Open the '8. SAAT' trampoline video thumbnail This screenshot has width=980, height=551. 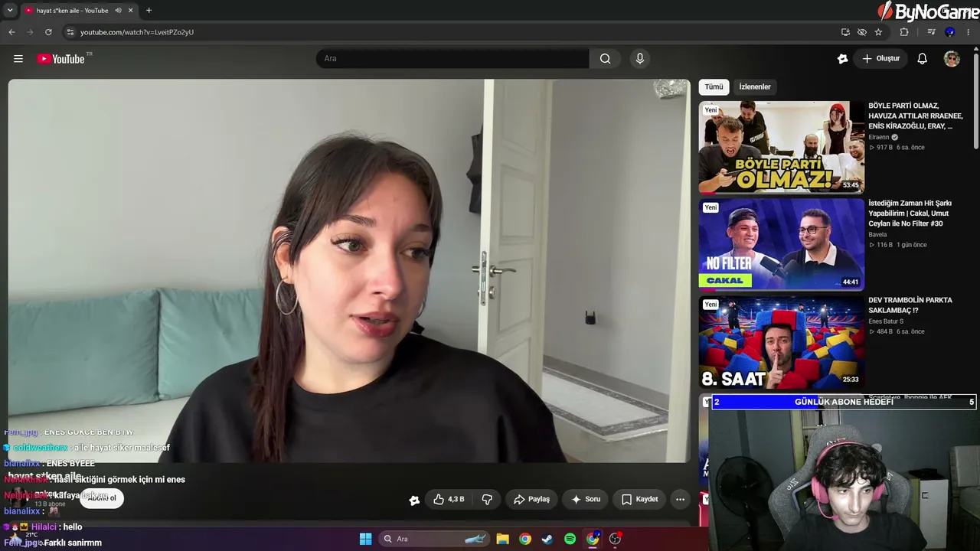tap(781, 342)
